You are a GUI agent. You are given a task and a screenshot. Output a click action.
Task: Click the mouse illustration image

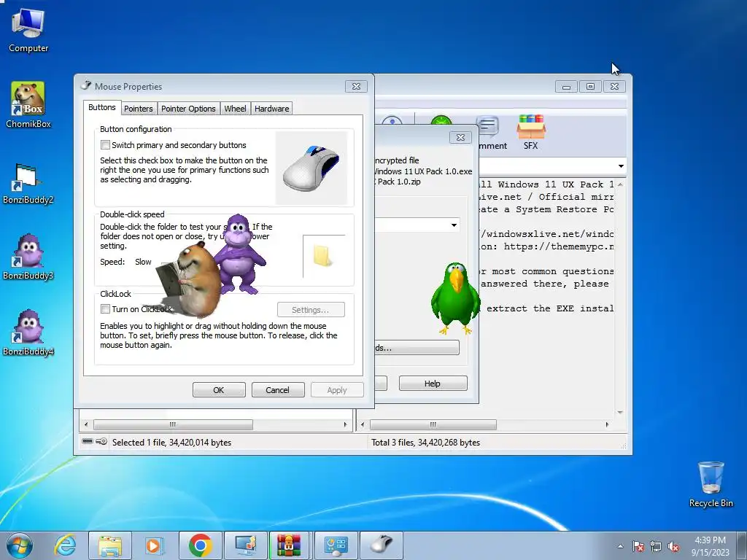click(x=311, y=168)
